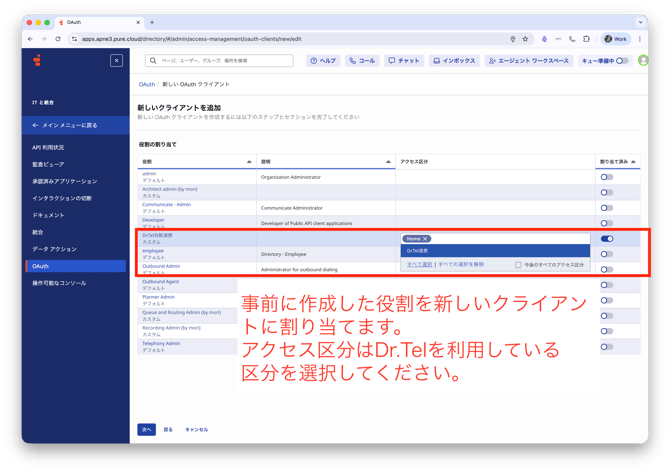Open the browser extensions puzzle icon
This screenshot has width=670, height=472.
click(x=586, y=39)
